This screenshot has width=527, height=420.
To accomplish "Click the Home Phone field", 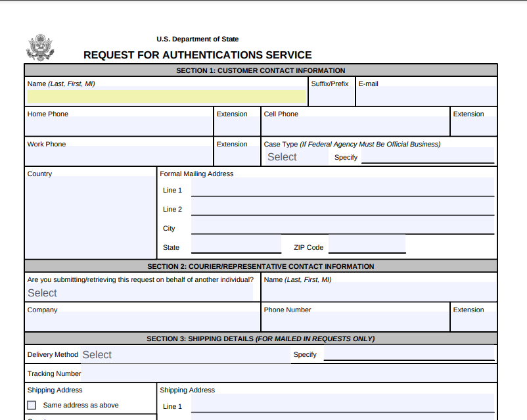I will [118, 125].
